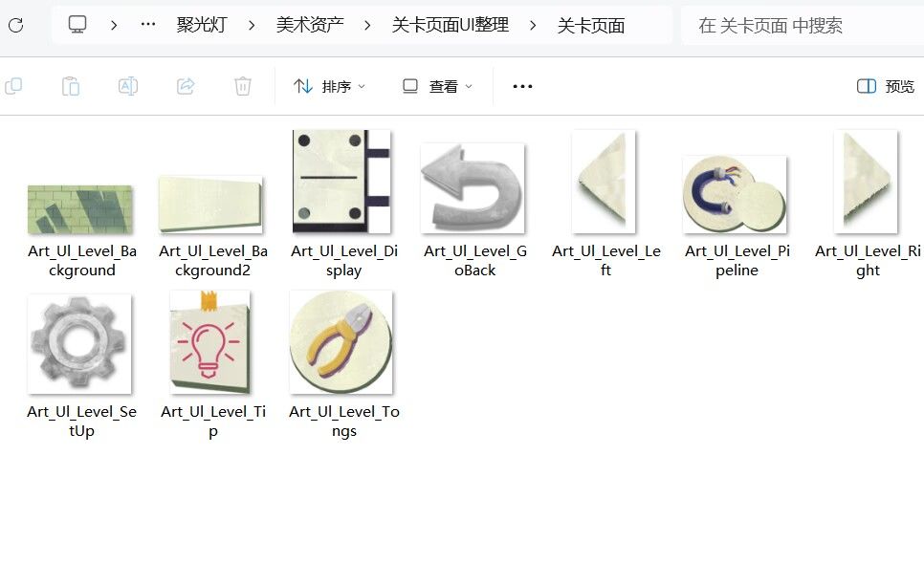Image resolution: width=924 pixels, height=585 pixels.
Task: Click the Copy toolbar icon
Action: 13,86
